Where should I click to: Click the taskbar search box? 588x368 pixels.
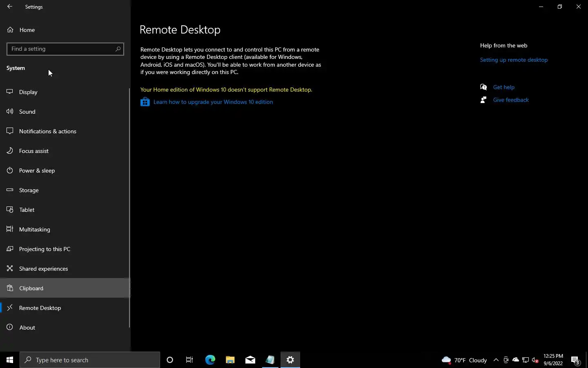click(90, 360)
